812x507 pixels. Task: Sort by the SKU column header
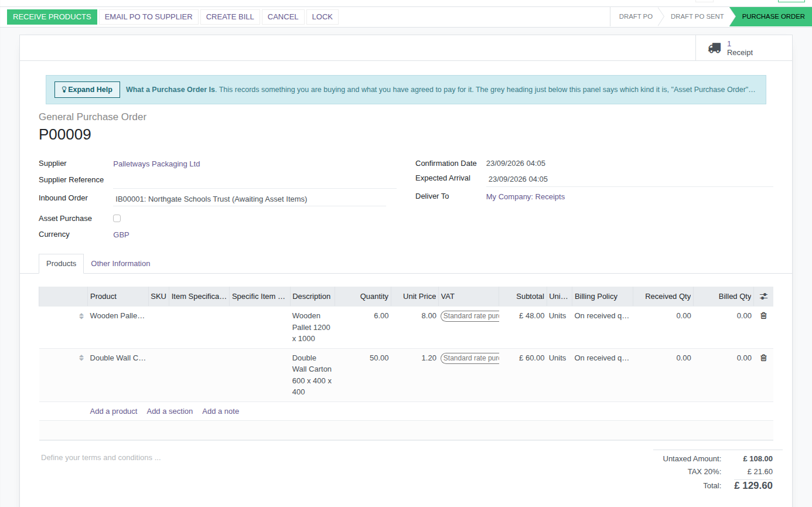click(x=158, y=297)
